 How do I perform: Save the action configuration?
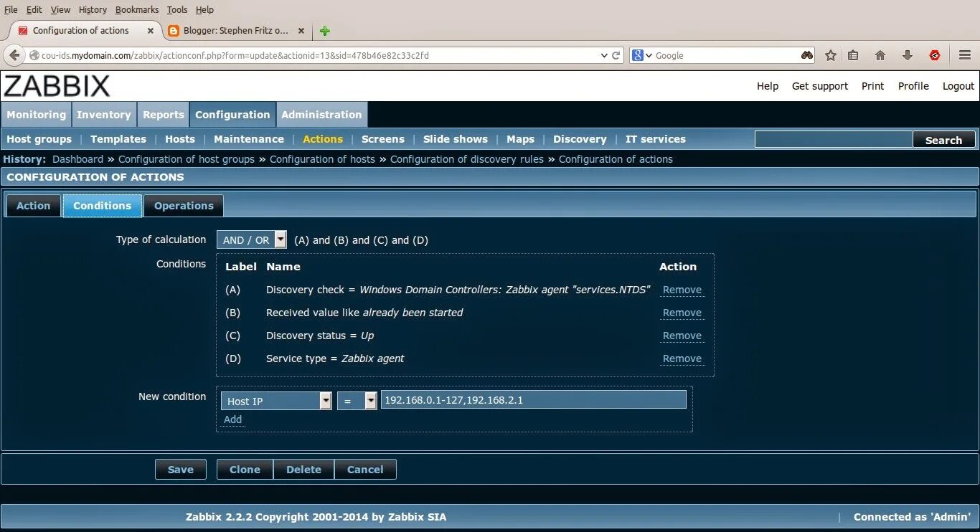(x=181, y=470)
